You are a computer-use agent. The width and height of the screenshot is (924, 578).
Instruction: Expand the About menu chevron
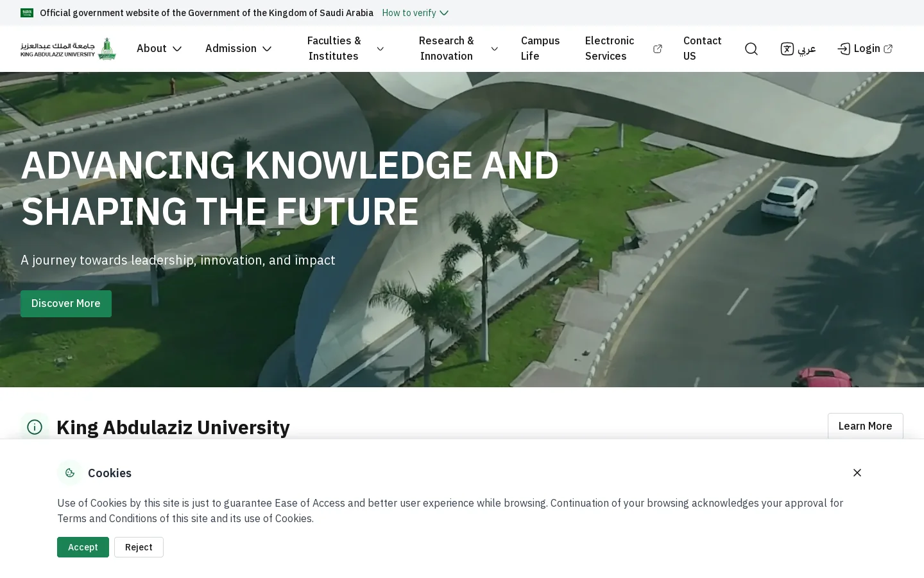coord(177,49)
